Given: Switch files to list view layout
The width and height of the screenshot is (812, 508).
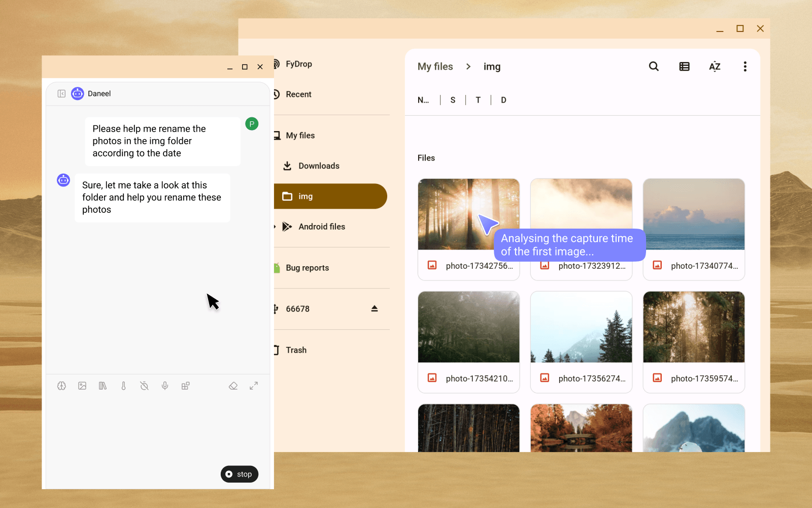Looking at the screenshot, I should click(684, 66).
